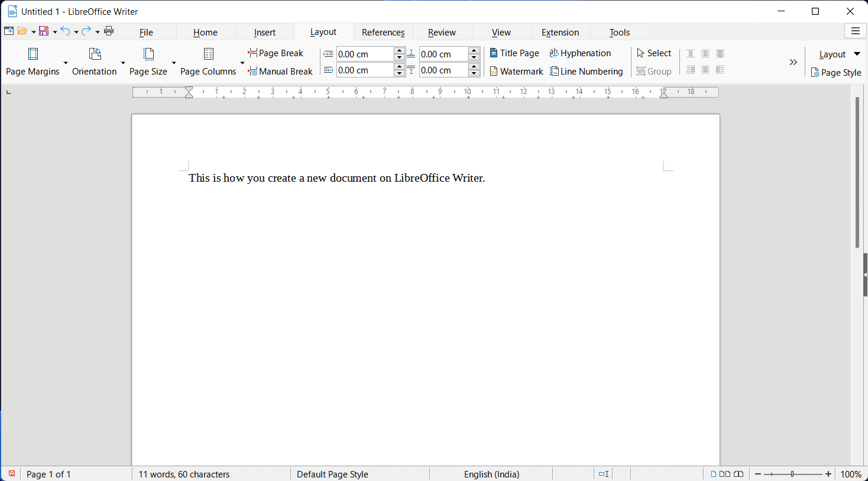Toggle Hyphenation
The width and height of the screenshot is (868, 481).
coord(580,53)
